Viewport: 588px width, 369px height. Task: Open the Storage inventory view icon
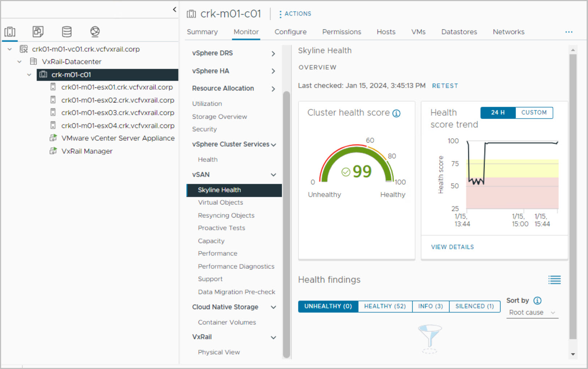(x=67, y=32)
